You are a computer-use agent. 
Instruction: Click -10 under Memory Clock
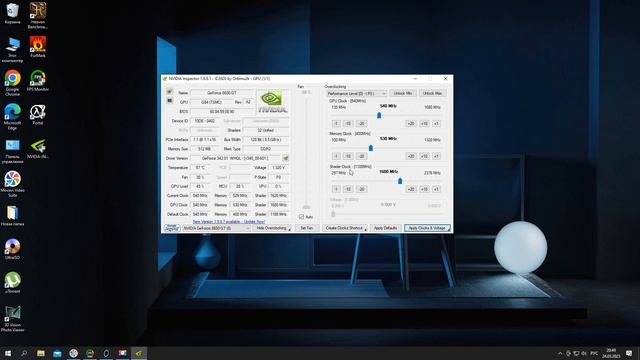(x=348, y=156)
